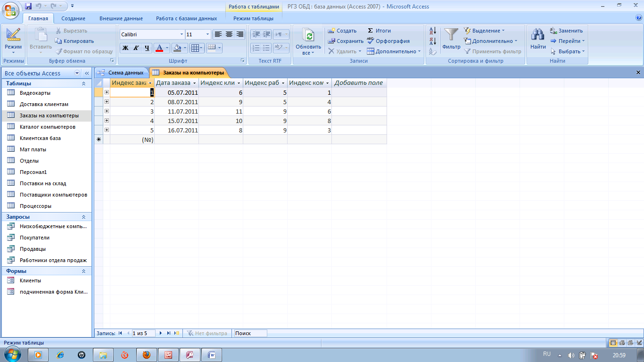Collapse the Запросы group
The image size is (644, 362).
click(84, 217)
